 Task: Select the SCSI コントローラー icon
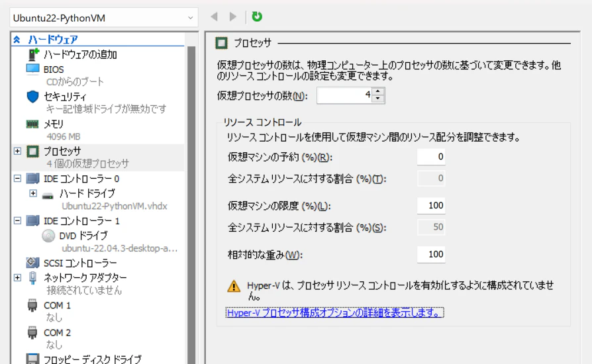[33, 263]
